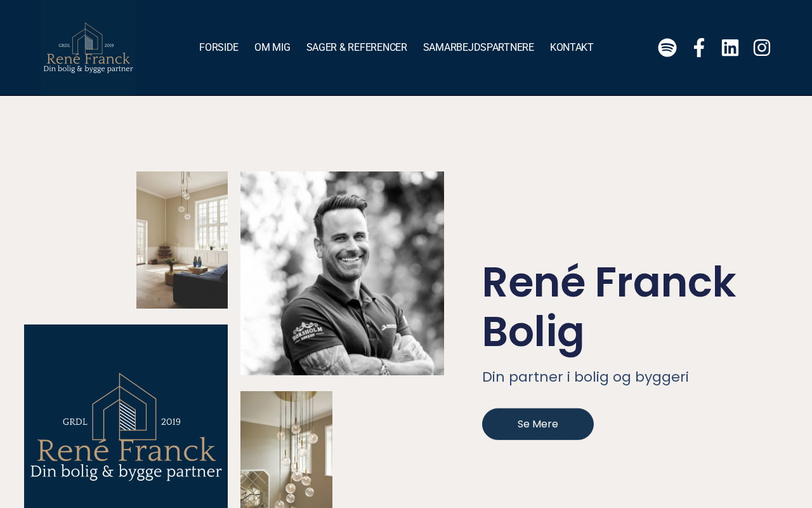Click the René Franck header logo
The width and height of the screenshot is (812, 508).
[88, 48]
